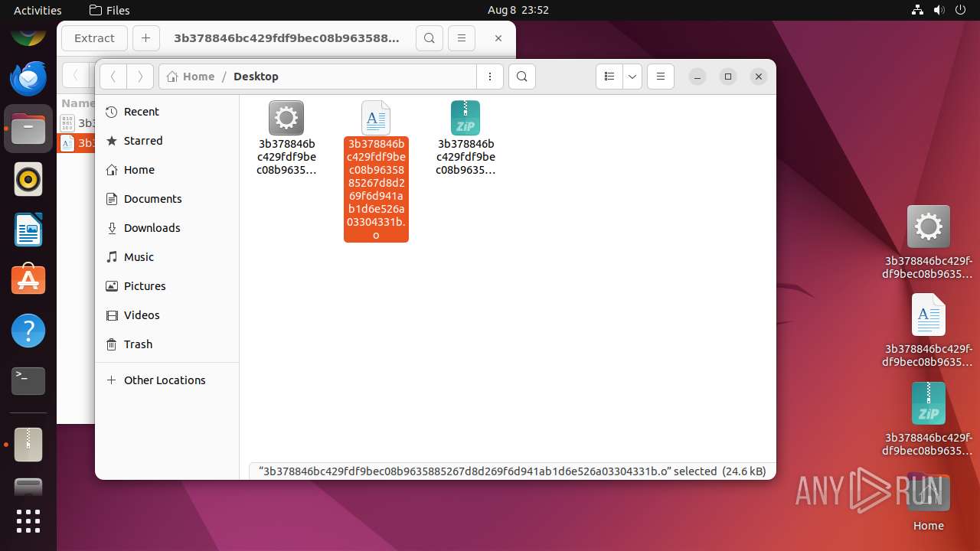Open Pictures in sidebar
The image size is (980, 551).
click(x=167, y=286)
